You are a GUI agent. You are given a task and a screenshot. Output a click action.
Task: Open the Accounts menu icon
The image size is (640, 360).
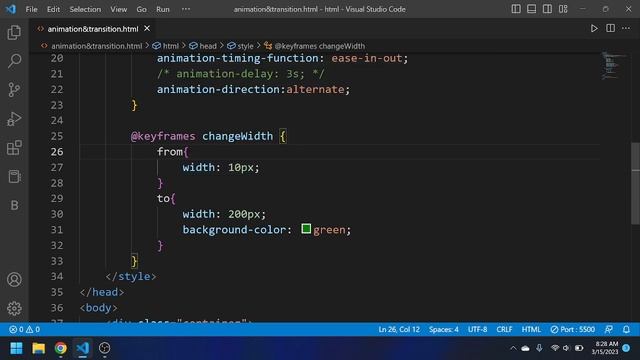tap(14, 280)
